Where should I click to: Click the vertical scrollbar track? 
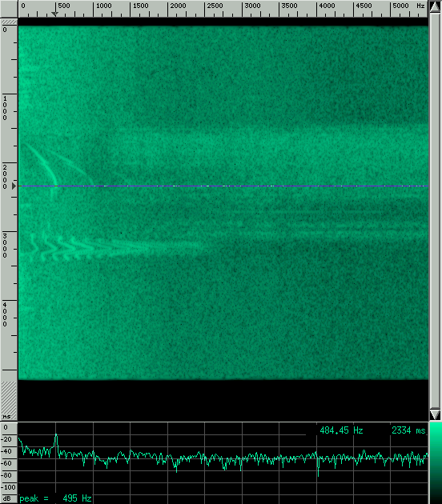[x=435, y=211]
